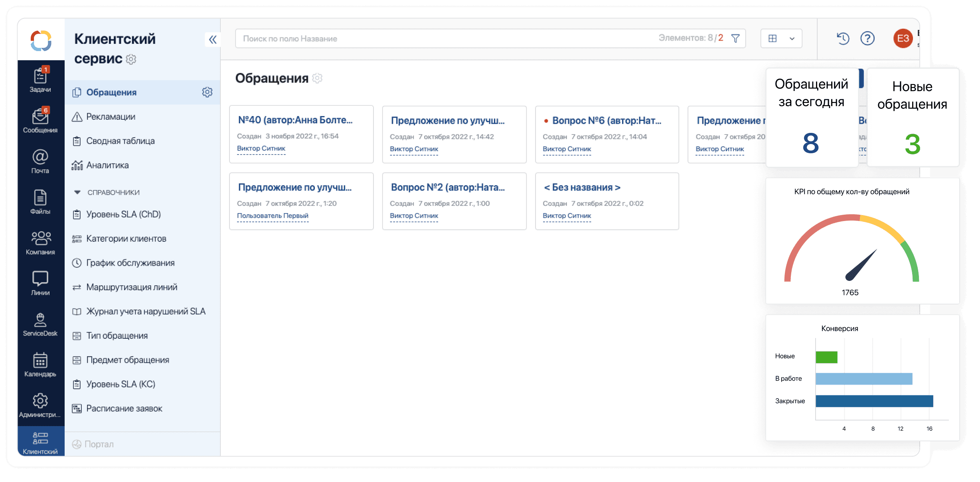The image size is (980, 482).
Task: Open the ЕЗ user avatar
Action: coord(903,38)
